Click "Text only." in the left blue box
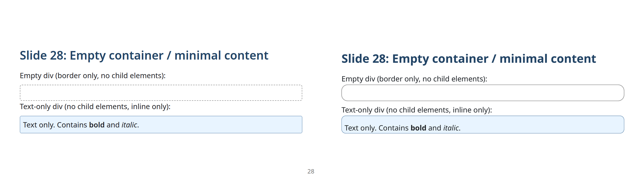 point(39,125)
